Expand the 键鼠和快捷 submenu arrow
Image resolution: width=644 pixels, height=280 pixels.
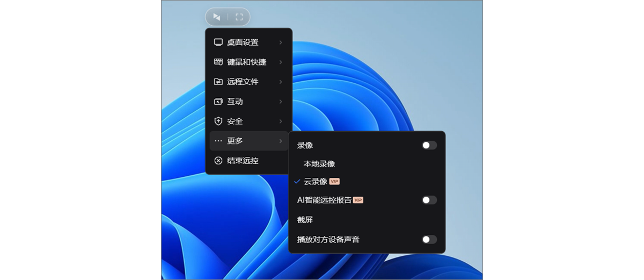[281, 62]
